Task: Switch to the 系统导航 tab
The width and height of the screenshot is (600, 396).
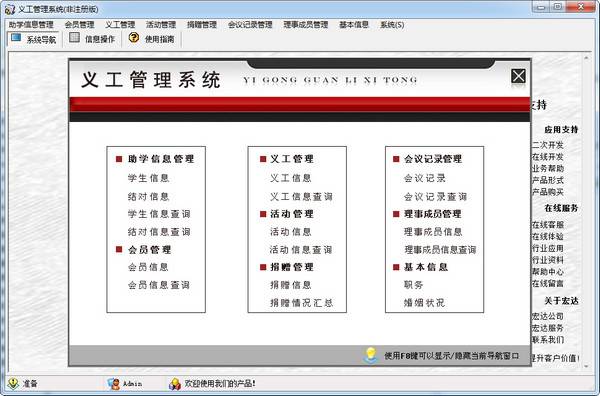Action: (x=34, y=39)
